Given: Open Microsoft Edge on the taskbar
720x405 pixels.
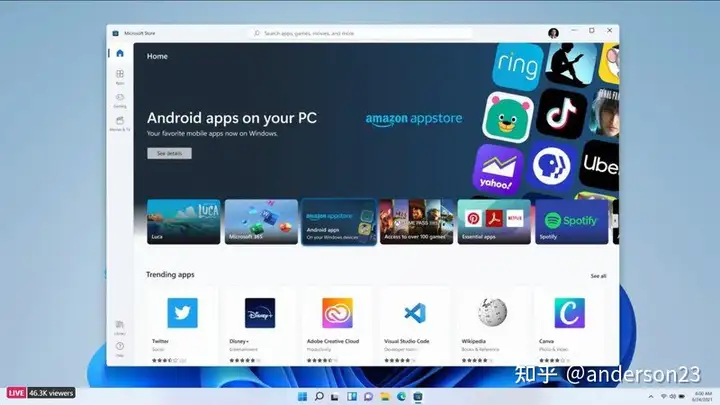Looking at the screenshot, I should pos(401,396).
